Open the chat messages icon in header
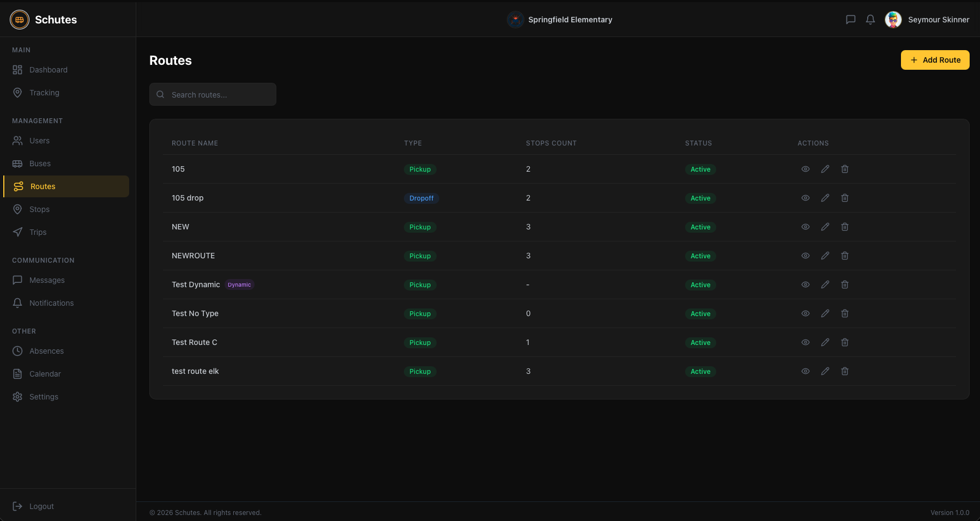 click(x=850, y=20)
